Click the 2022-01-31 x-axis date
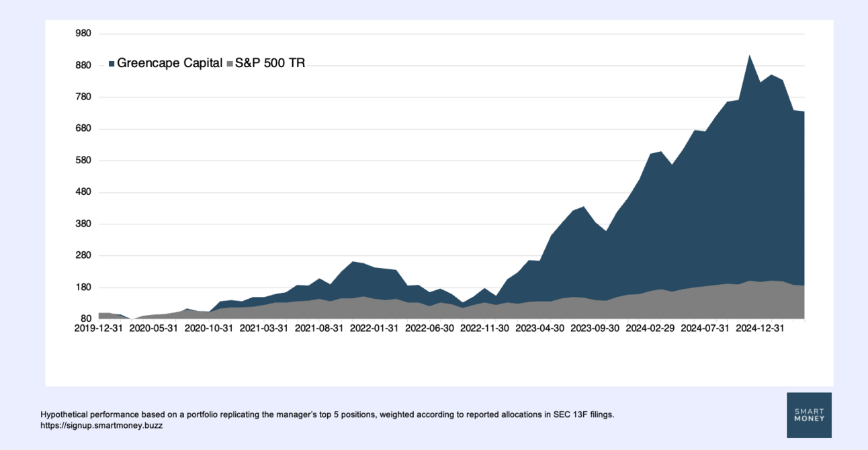 point(374,328)
